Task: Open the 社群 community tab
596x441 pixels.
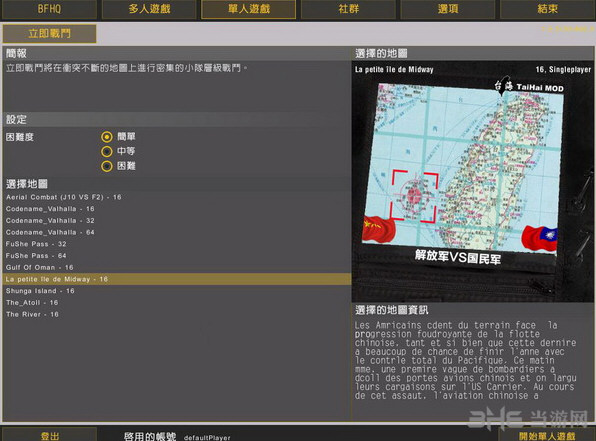Action: click(x=348, y=9)
